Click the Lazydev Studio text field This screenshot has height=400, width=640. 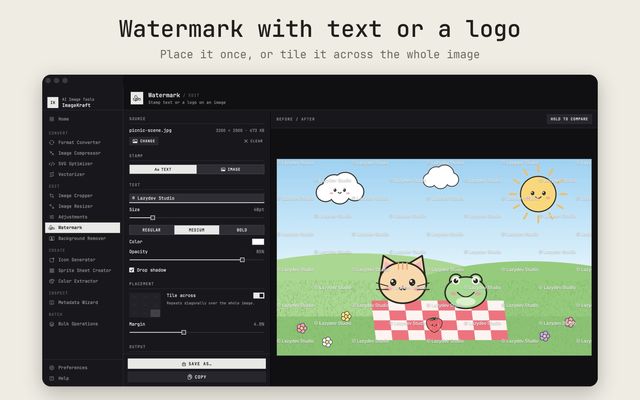pyautogui.click(x=197, y=198)
